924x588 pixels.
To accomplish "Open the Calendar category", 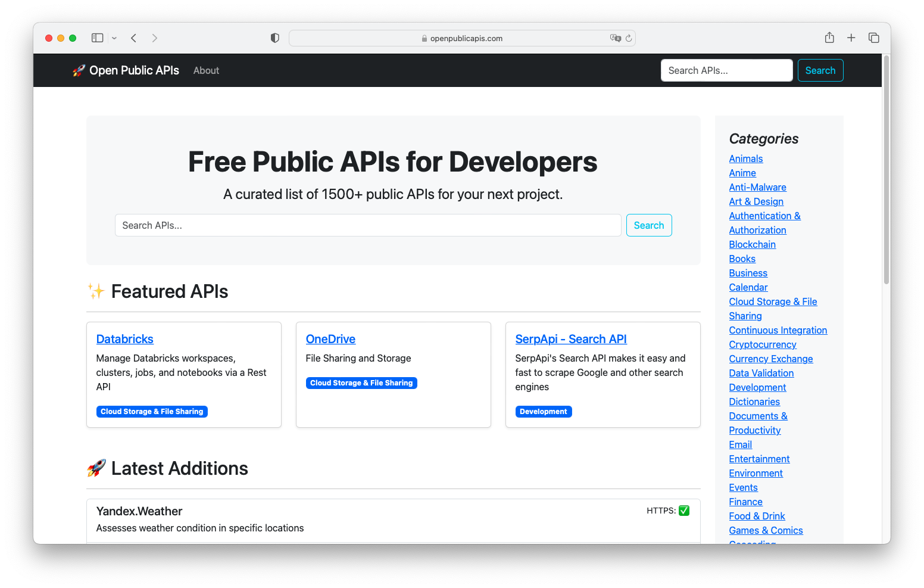I will [x=748, y=287].
